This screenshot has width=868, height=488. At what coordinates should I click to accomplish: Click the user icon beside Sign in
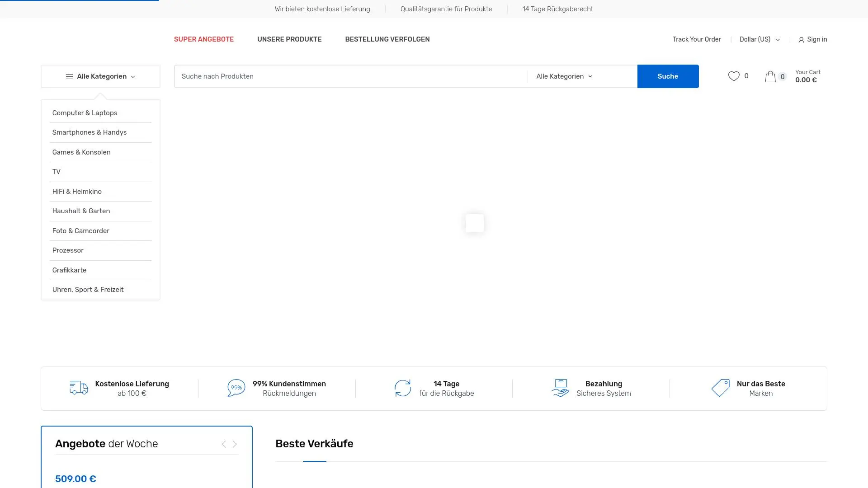pos(801,40)
